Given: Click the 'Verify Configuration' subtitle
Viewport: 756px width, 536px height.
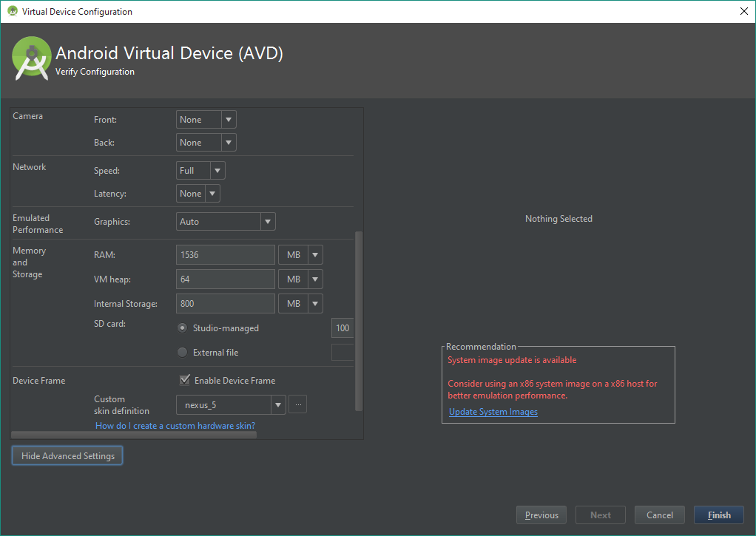Looking at the screenshot, I should pyautogui.click(x=95, y=72).
